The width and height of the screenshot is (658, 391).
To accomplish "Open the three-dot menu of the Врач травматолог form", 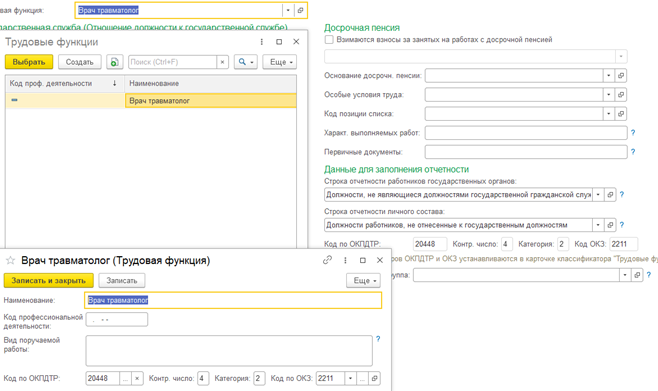I will [345, 260].
